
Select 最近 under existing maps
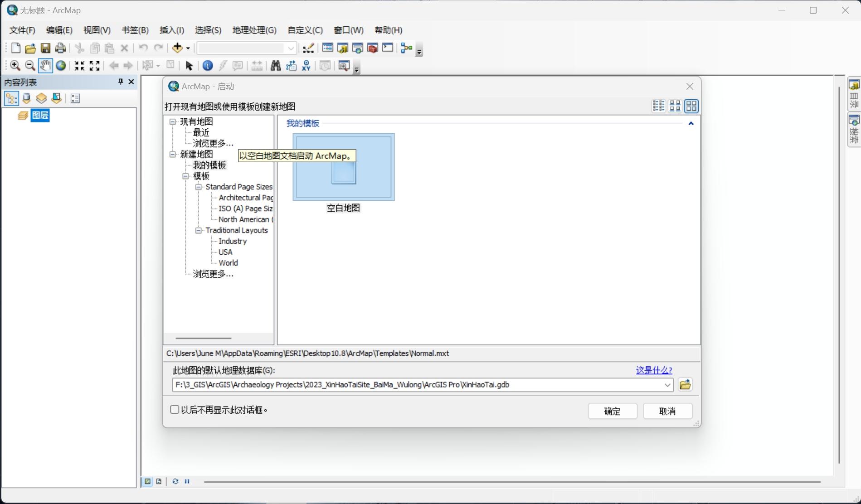201,132
